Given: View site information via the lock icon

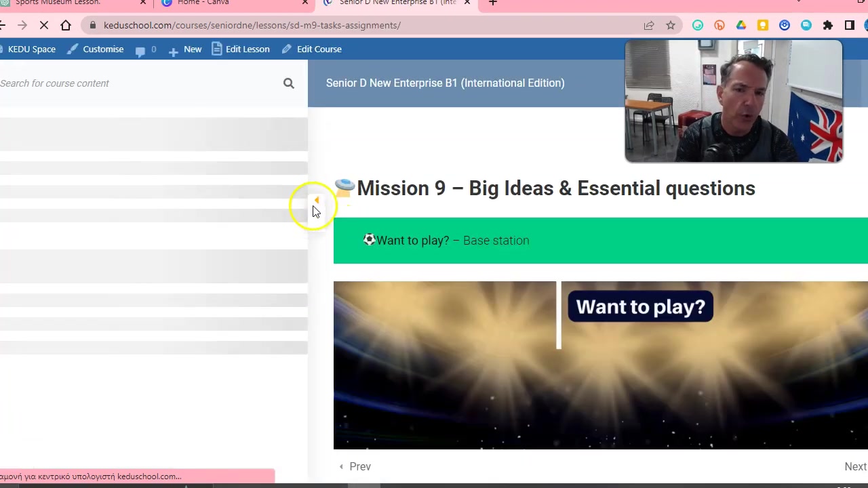Looking at the screenshot, I should 93,25.
